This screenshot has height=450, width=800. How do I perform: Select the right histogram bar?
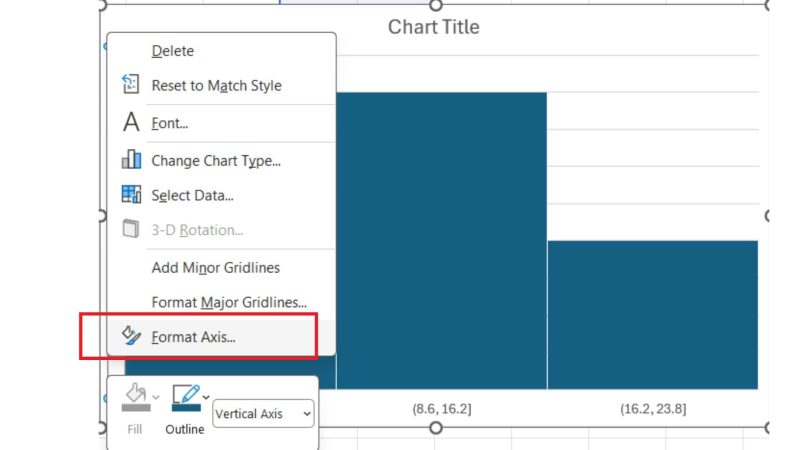coord(653,315)
